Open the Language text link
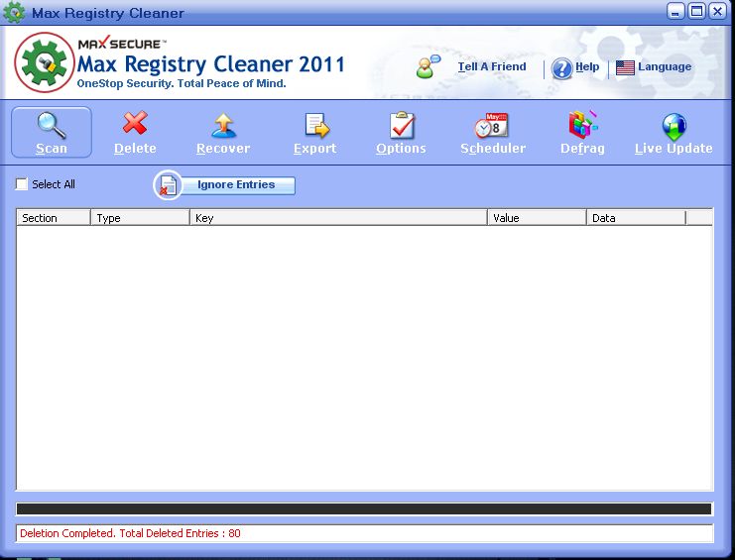The image size is (735, 560). (665, 66)
